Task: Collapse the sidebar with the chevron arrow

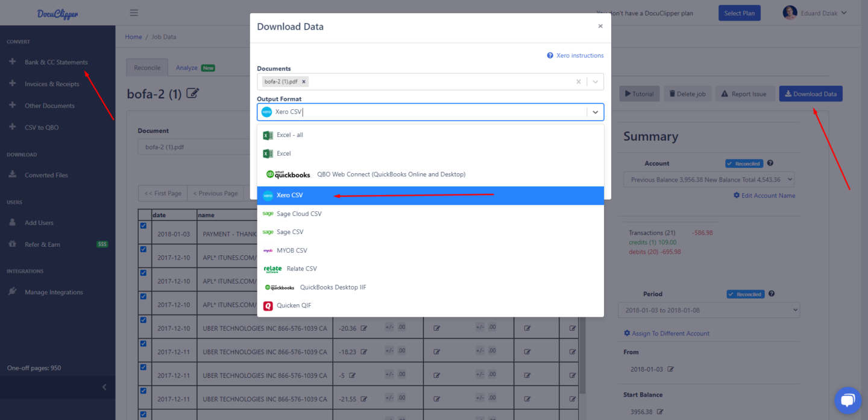Action: point(104,387)
